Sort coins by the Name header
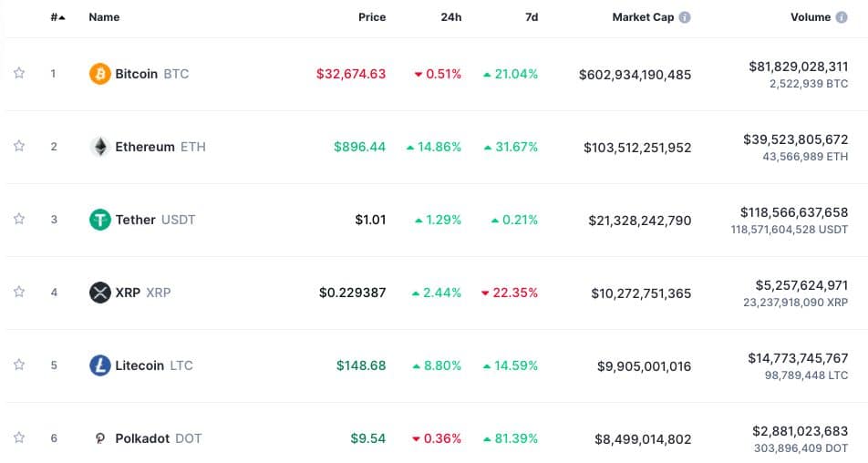868x463 pixels. (104, 17)
